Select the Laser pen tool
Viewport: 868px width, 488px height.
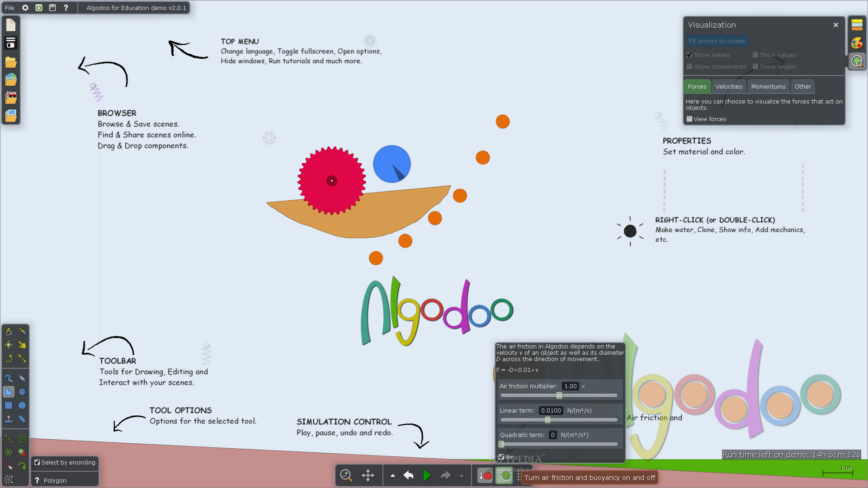pos(9,466)
